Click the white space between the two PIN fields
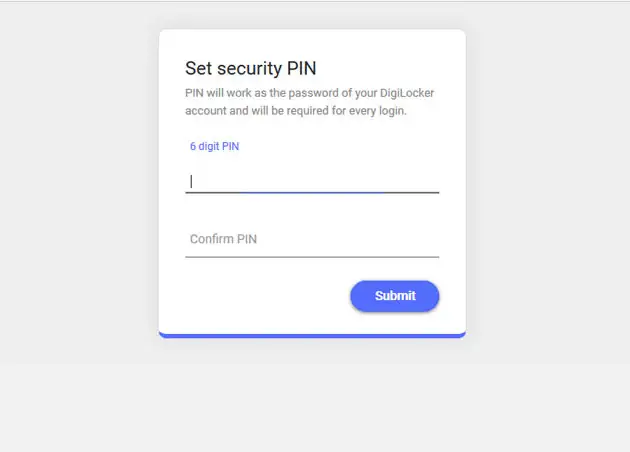Viewport: 630px width, 452px height. pyautogui.click(x=312, y=213)
